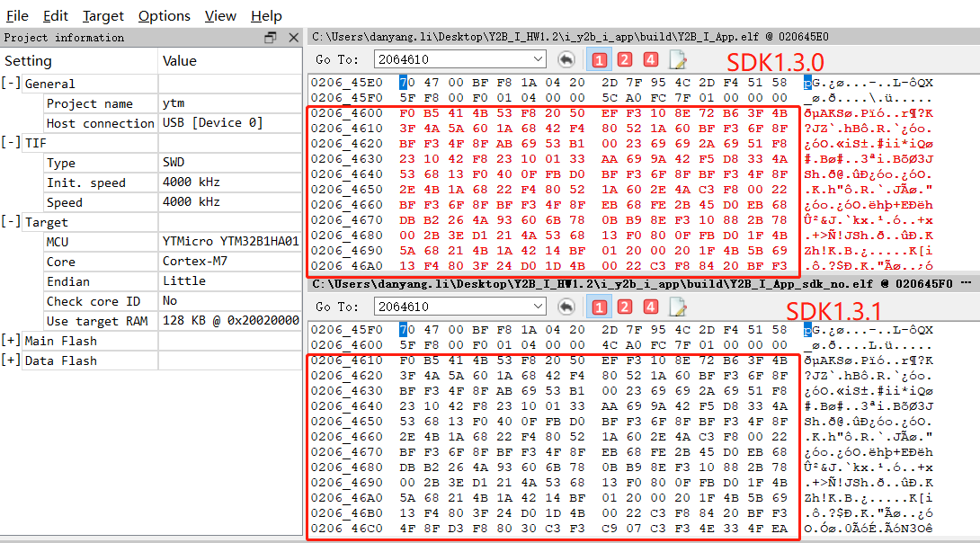Click the edit-note icon in bottom viewer
The height and width of the screenshot is (543, 980).
(677, 307)
